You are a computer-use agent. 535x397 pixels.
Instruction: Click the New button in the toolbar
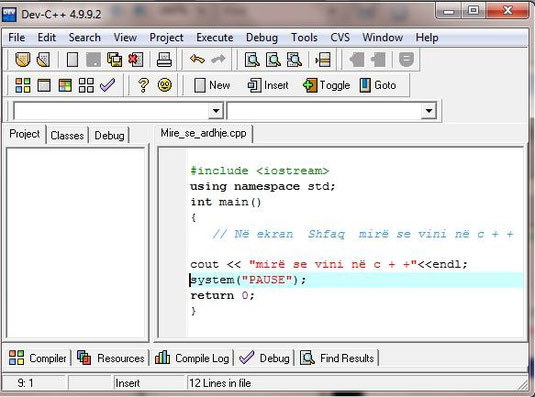point(212,85)
